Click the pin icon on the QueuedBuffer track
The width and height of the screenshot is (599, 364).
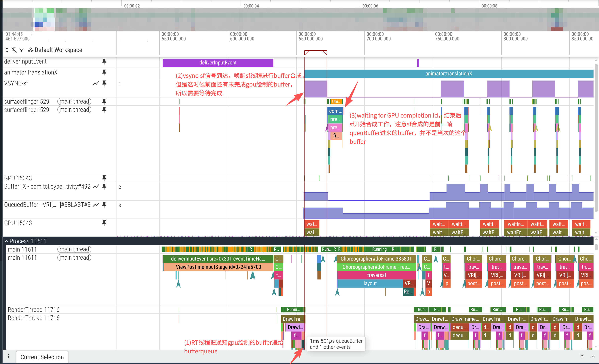point(104,205)
